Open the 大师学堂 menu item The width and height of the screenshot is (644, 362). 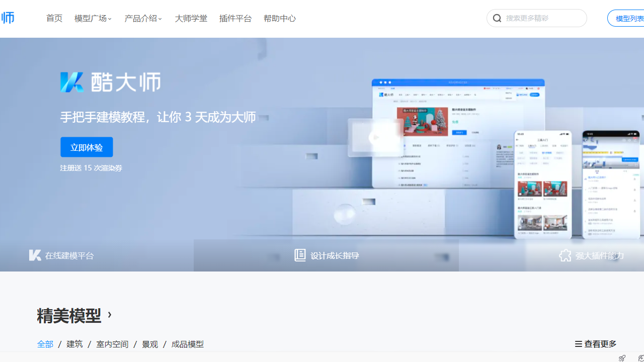click(191, 18)
